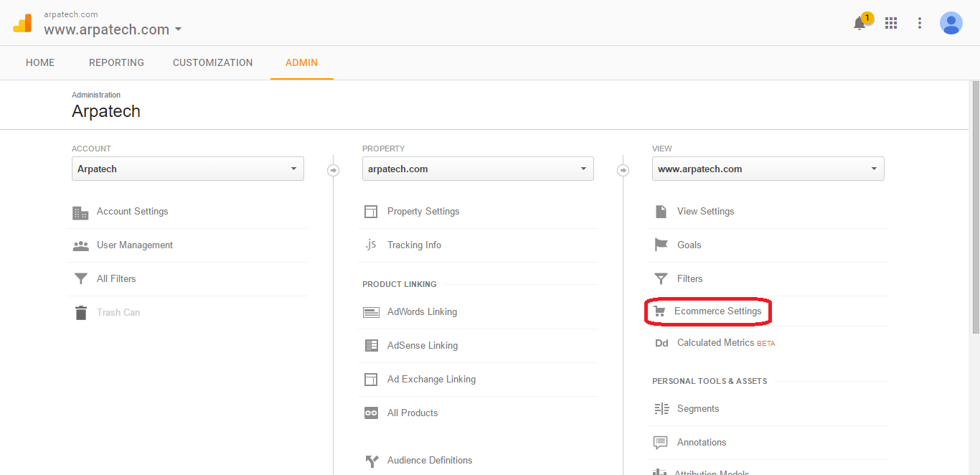Click the user profile avatar
Image resolution: width=980 pixels, height=475 pixels.
[951, 23]
